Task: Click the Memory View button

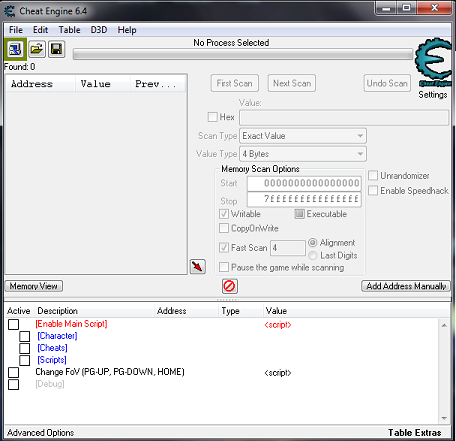Action: pyautogui.click(x=34, y=286)
